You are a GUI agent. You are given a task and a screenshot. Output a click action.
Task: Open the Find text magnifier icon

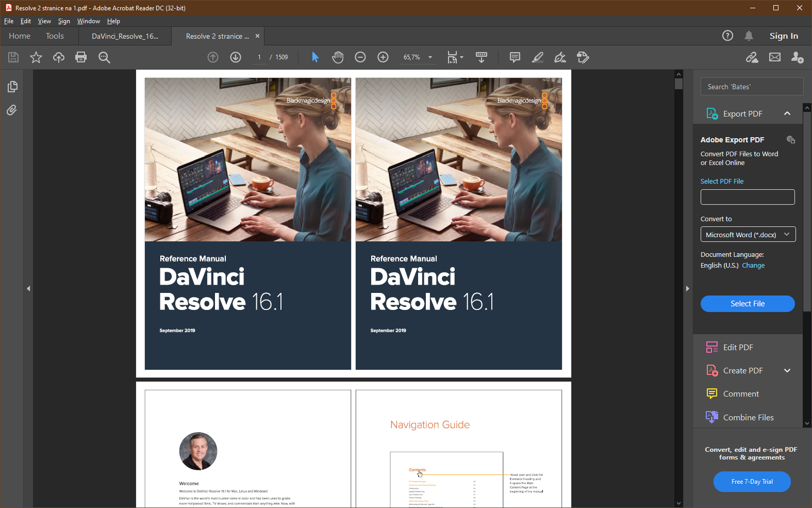coord(104,57)
